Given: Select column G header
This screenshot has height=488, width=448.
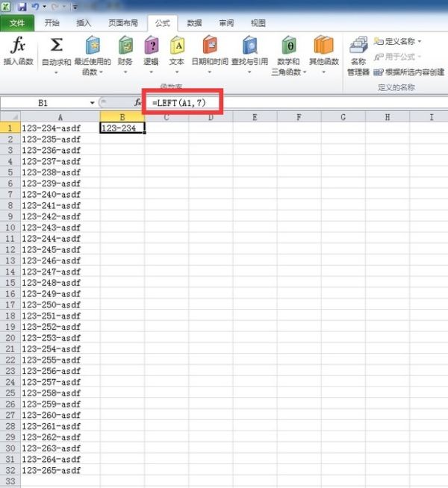Looking at the screenshot, I should [x=343, y=117].
